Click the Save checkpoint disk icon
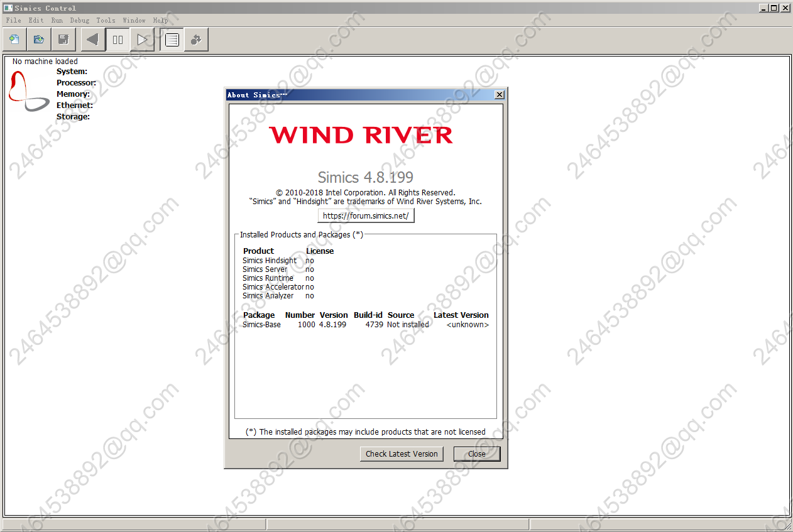793x532 pixels. click(63, 40)
